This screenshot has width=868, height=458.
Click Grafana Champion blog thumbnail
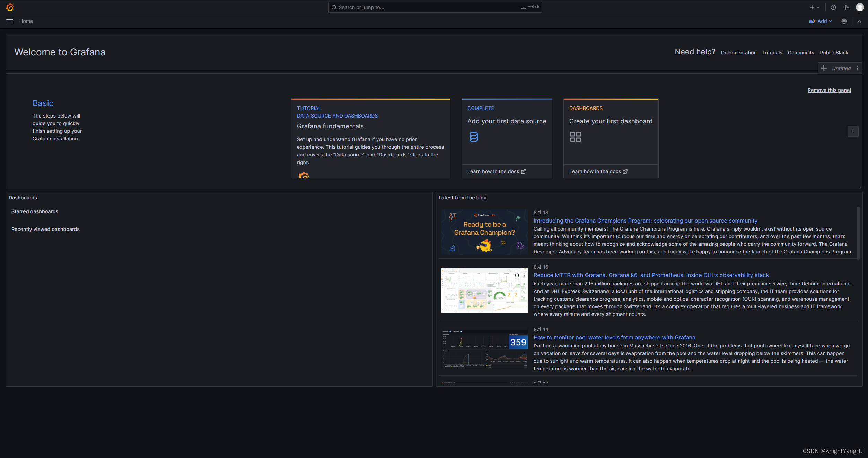tap(485, 232)
